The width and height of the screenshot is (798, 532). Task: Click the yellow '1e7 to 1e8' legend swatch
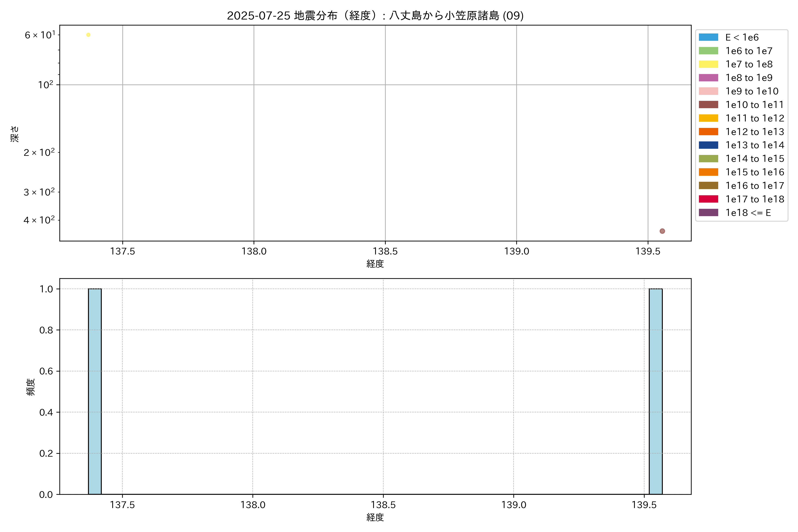(708, 64)
